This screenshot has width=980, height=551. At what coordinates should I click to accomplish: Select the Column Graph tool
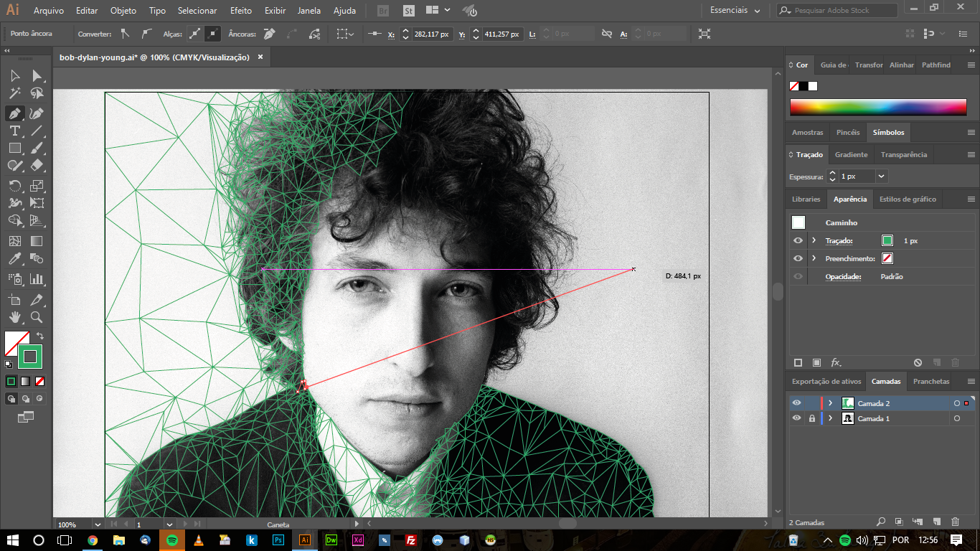coord(37,279)
